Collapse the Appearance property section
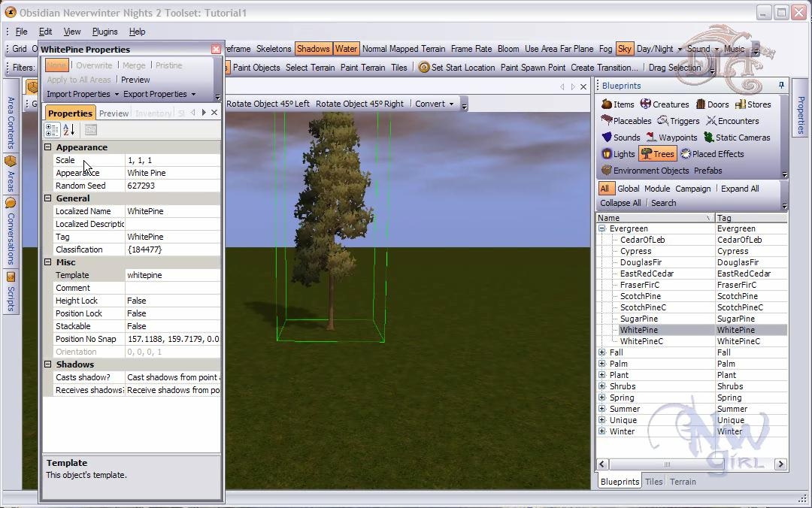812x508 pixels. click(x=48, y=147)
